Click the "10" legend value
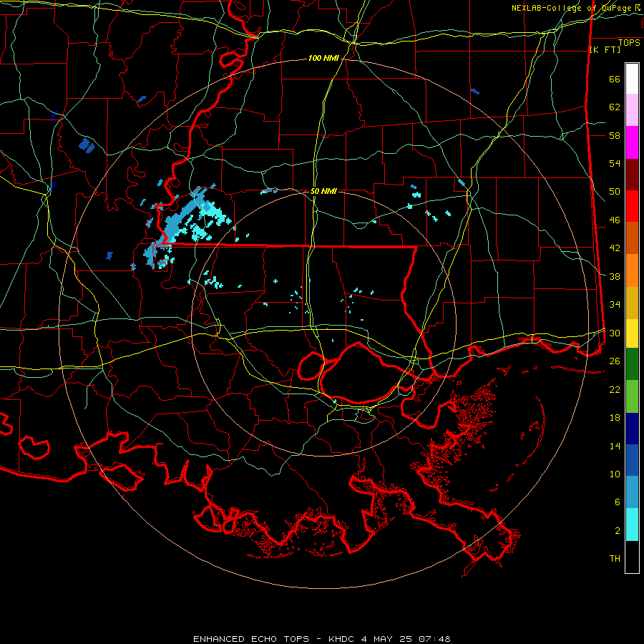 coord(615,474)
